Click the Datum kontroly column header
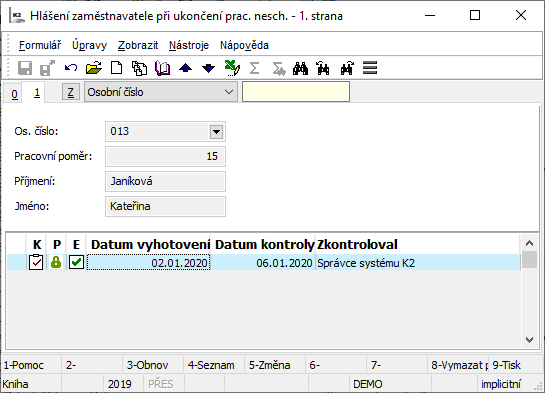Viewport: 545px width, 393px height. coord(264,245)
